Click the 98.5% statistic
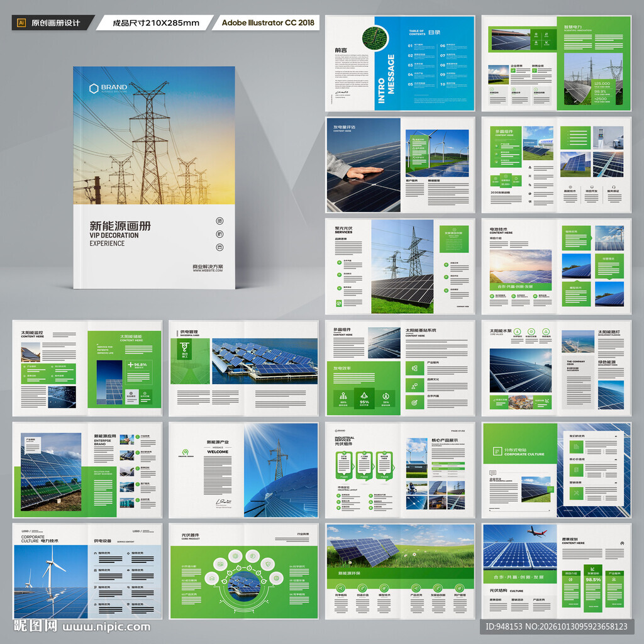This screenshot has width=644, height=644. click(x=593, y=579)
